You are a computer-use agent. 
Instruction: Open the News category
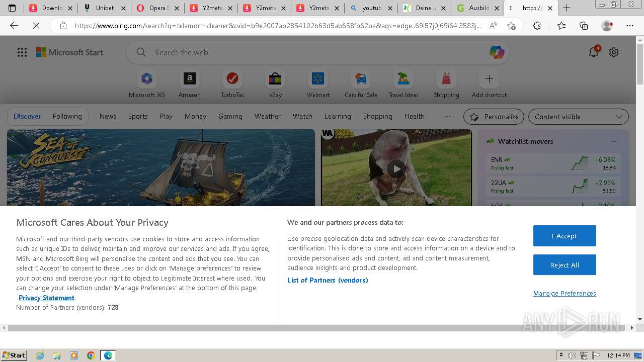click(108, 116)
